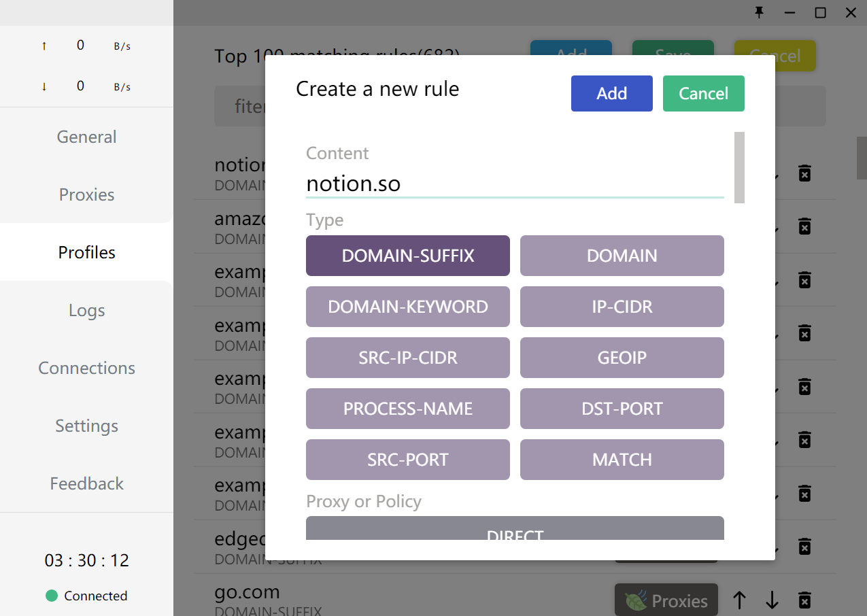
Task: Click the 'Create a new rule' heading
Action: (377, 89)
